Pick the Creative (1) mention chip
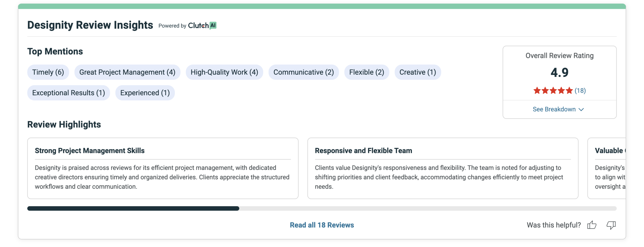644x247 pixels. (417, 72)
